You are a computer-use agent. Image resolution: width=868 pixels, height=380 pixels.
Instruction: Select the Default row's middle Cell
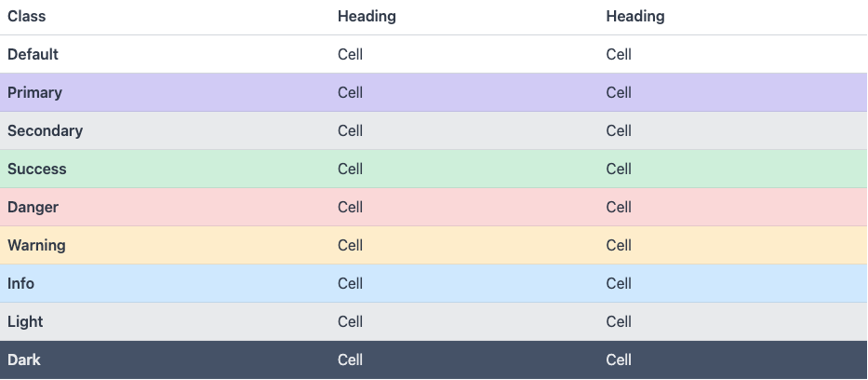[x=351, y=54]
